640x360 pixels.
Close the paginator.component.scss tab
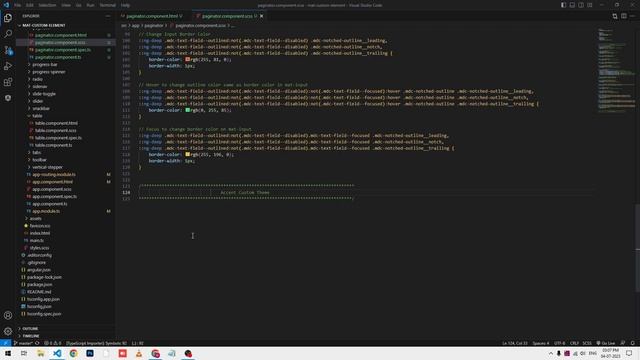[262, 16]
